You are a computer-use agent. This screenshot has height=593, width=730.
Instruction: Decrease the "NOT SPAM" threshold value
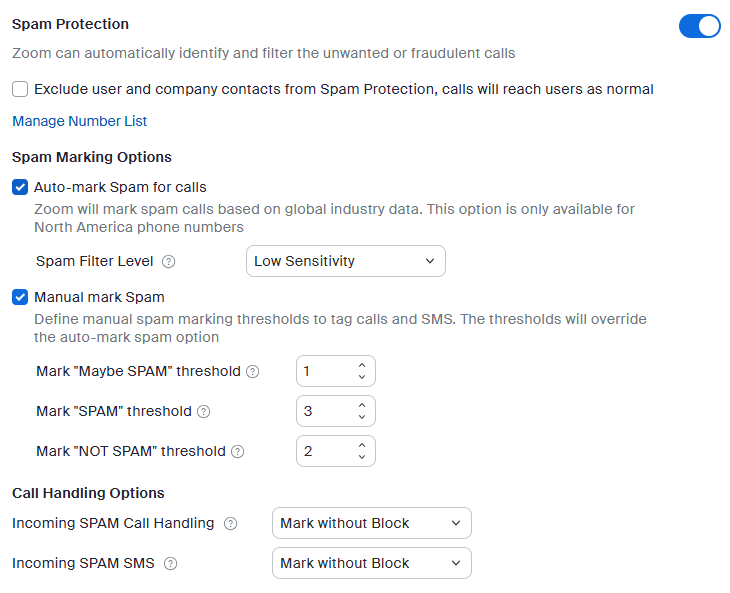362,457
